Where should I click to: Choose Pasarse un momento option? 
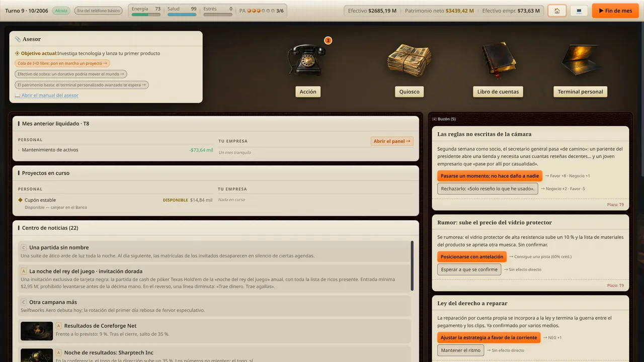[x=490, y=176]
